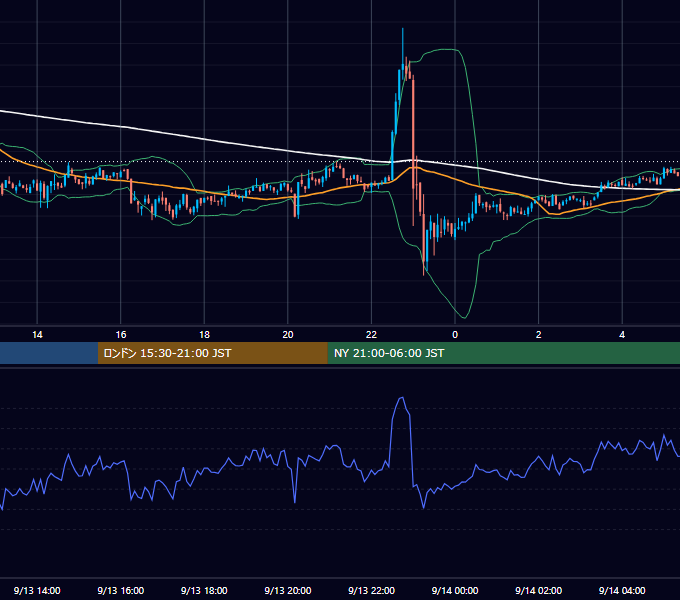Viewport: 680px width, 600px height.
Task: Click the London session band 15:30-21:00 JST
Action: 212,353
